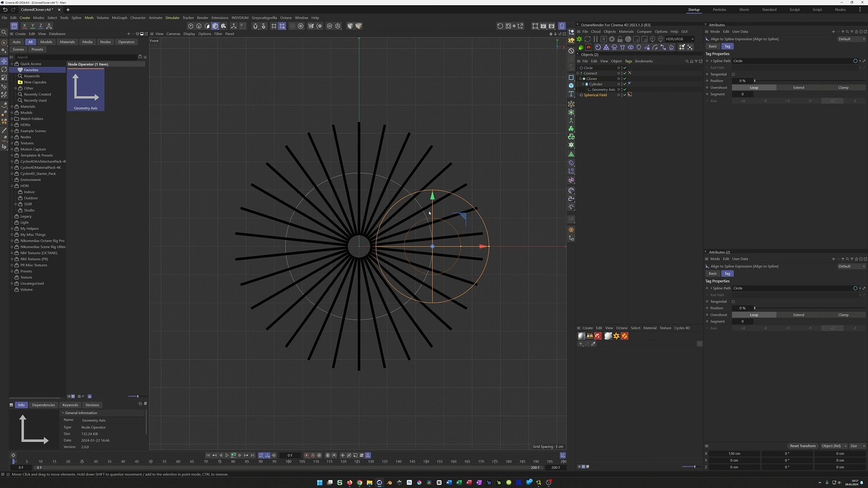Viewport: 868px width, 488px height.
Task: Play the animation forward
Action: [x=227, y=455]
